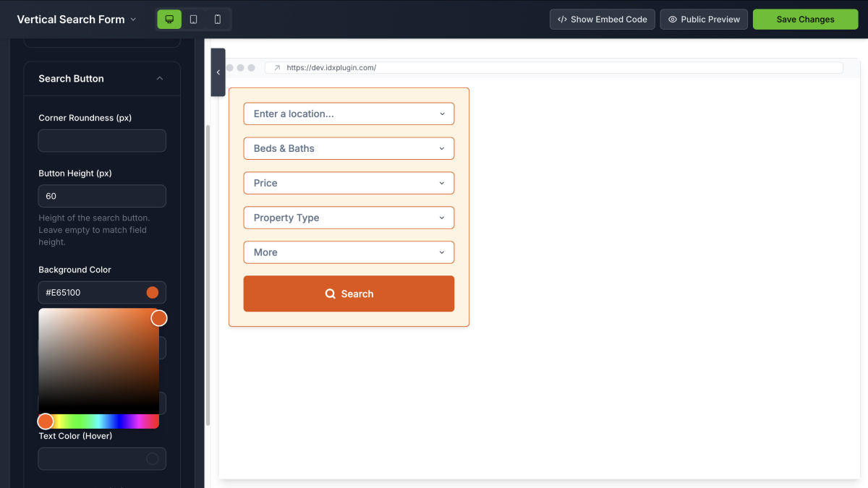Click the code icon on Show Embed Code

coord(563,19)
